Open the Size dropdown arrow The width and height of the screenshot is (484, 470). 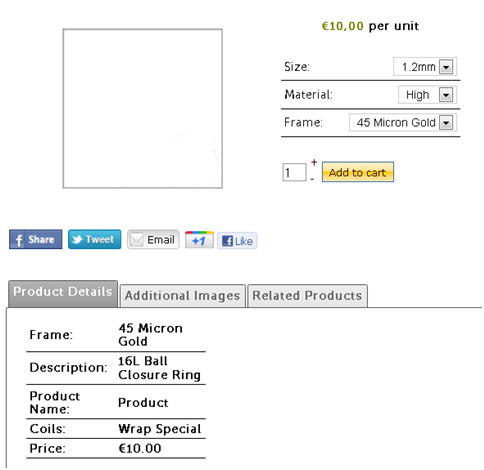(446, 67)
